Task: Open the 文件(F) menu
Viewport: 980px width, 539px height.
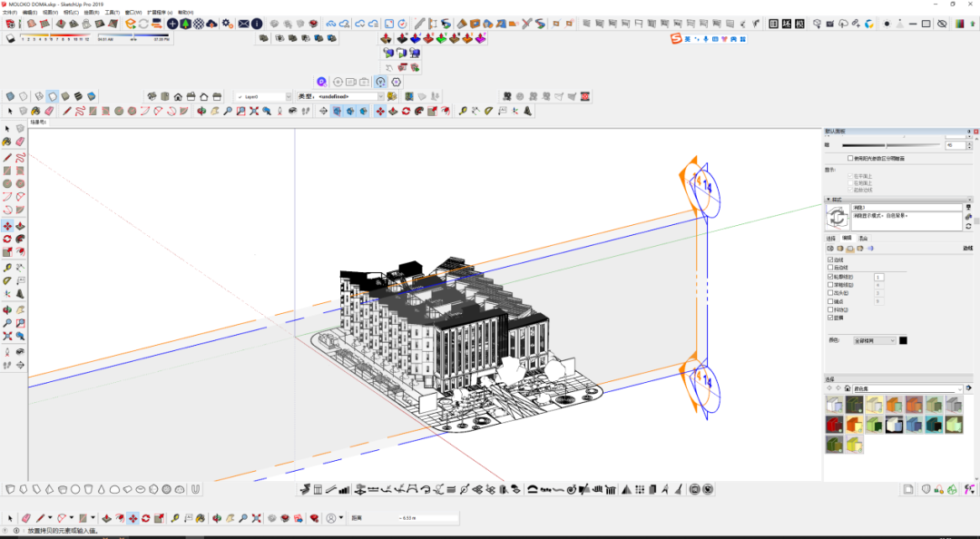Action: (x=9, y=13)
